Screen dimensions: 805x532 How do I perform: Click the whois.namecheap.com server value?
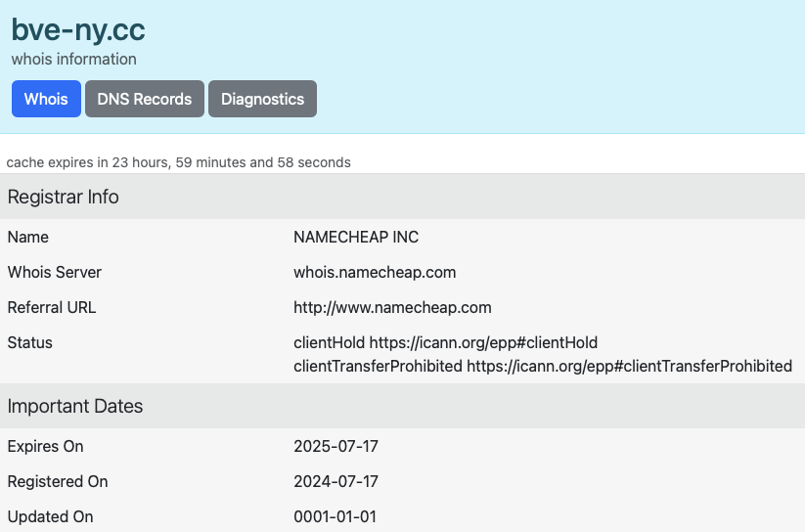click(375, 272)
